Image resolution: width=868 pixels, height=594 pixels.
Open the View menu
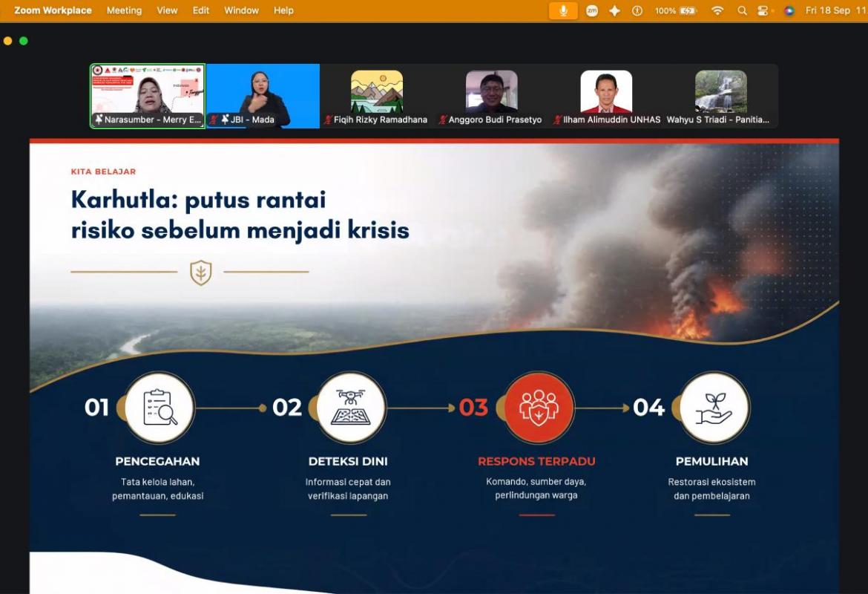tap(167, 10)
